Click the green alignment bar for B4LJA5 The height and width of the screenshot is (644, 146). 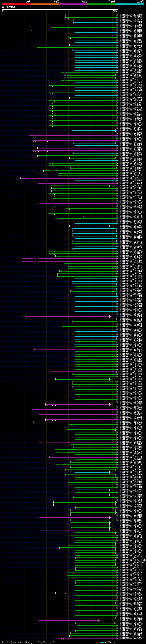[77, 48]
